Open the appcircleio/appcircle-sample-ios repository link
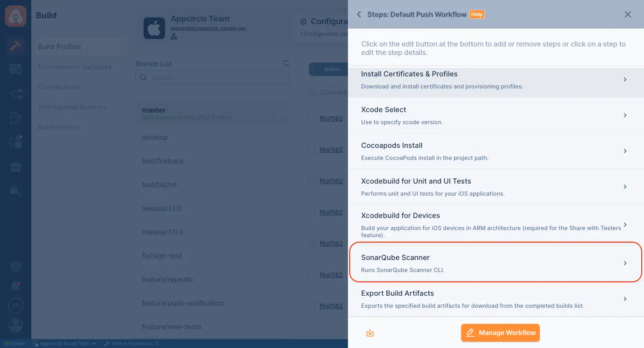Viewport: 644px width, 348px height. coord(208,28)
